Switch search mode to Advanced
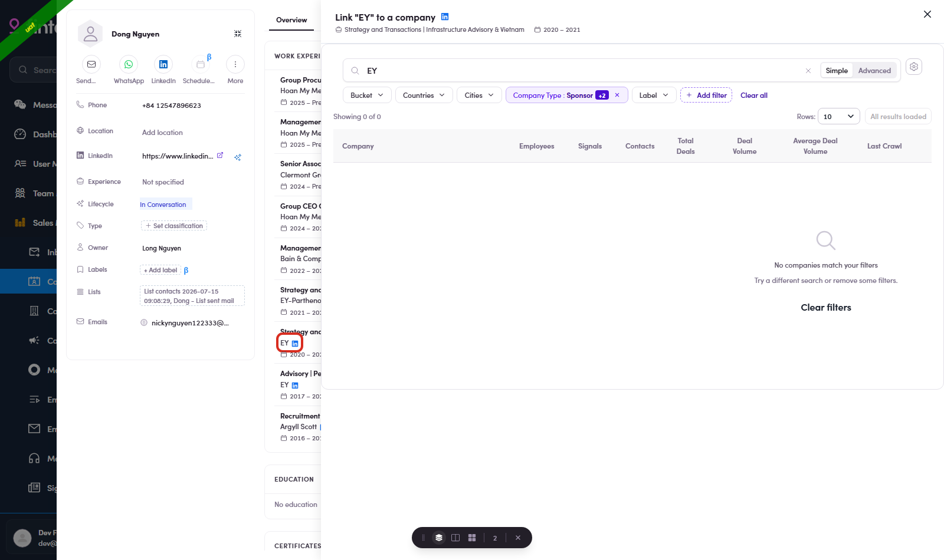The height and width of the screenshot is (560, 944). tap(874, 71)
